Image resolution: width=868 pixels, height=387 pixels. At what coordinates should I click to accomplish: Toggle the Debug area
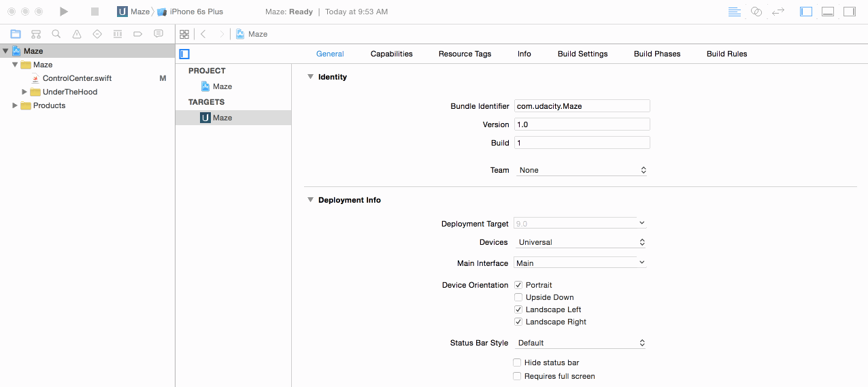[828, 12]
